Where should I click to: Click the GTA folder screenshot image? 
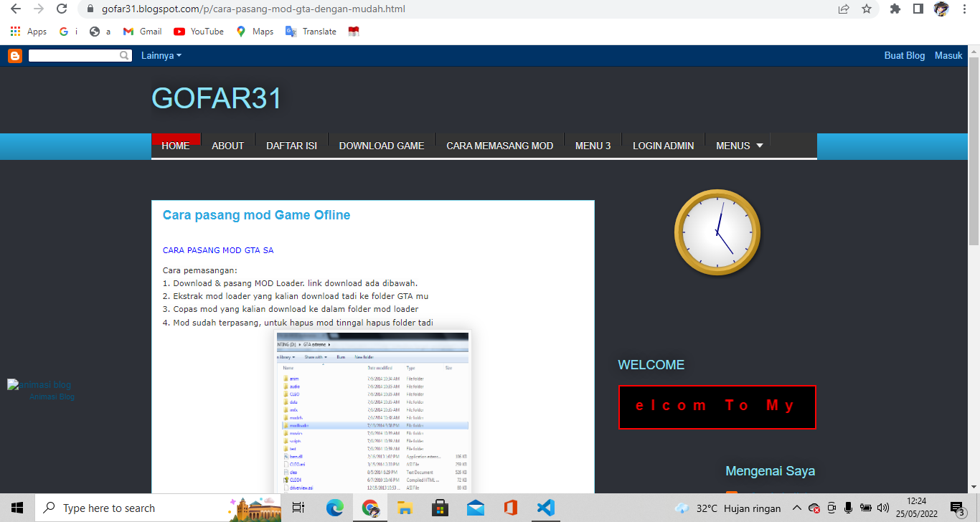coord(372,412)
